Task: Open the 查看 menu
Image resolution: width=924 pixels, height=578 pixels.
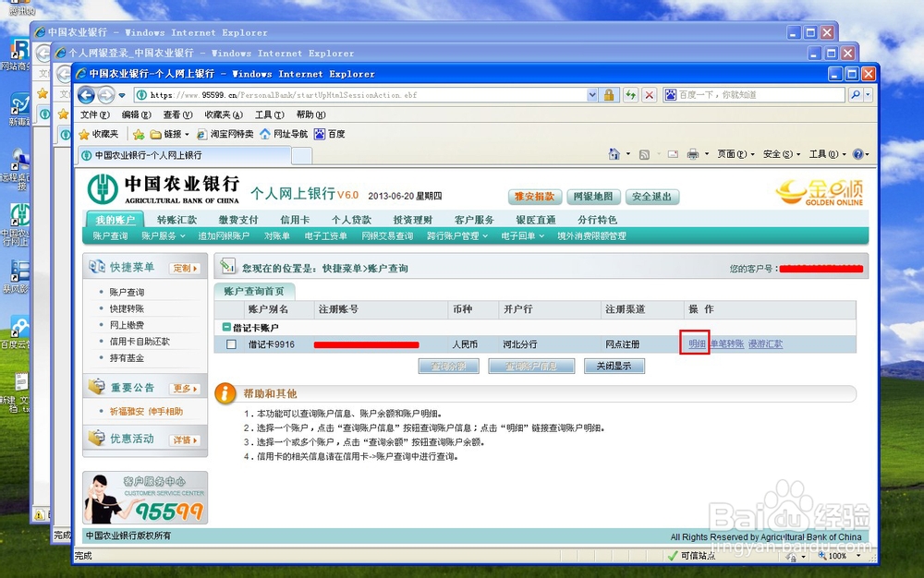Action: click(x=178, y=114)
